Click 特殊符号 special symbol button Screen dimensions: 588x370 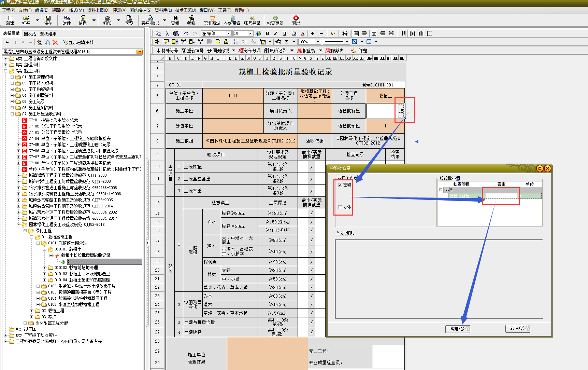click(167, 51)
